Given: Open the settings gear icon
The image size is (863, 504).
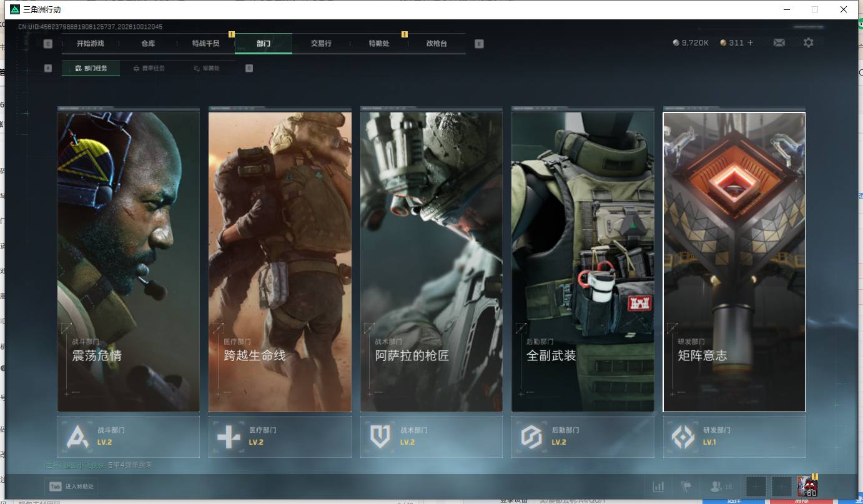Looking at the screenshot, I should click(x=809, y=42).
